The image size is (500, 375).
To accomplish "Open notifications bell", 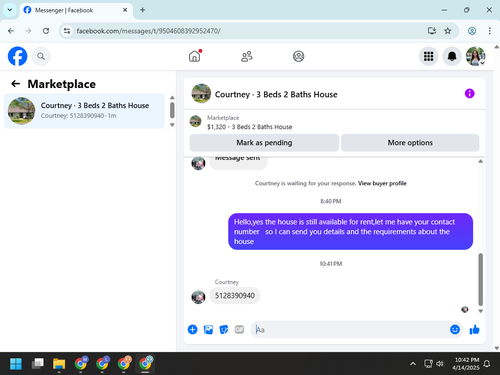I will [x=452, y=56].
